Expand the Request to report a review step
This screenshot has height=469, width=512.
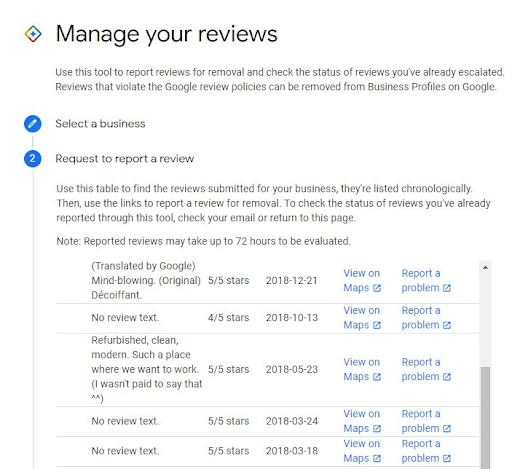124,158
